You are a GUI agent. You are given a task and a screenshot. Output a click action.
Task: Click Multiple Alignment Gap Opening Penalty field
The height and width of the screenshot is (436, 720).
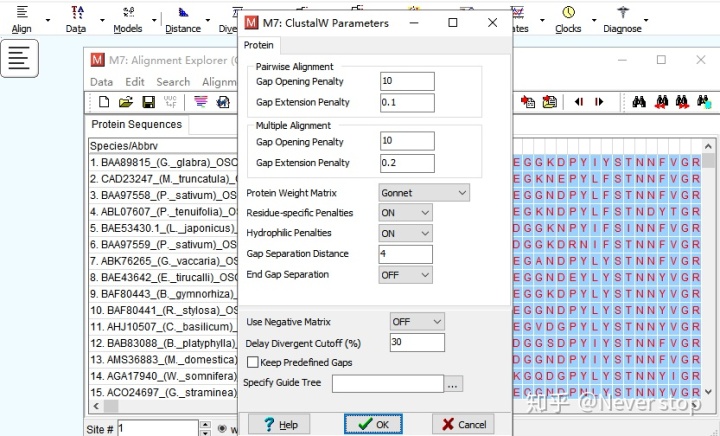[x=407, y=141]
